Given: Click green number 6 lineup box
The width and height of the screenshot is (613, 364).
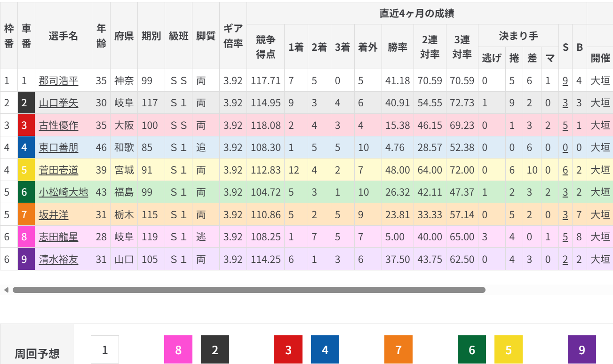Looking at the screenshot, I should (472, 349).
